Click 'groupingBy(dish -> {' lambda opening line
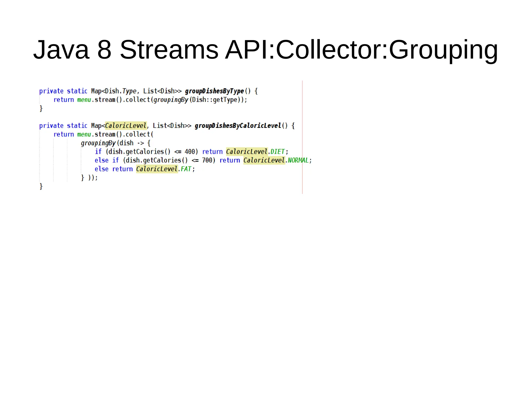This screenshot has height=399, width=532. 116,143
